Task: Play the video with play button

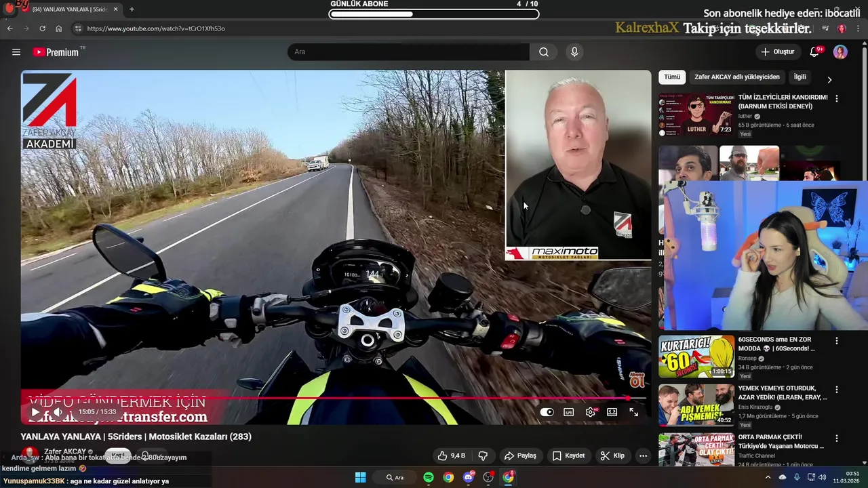Action: [35, 412]
